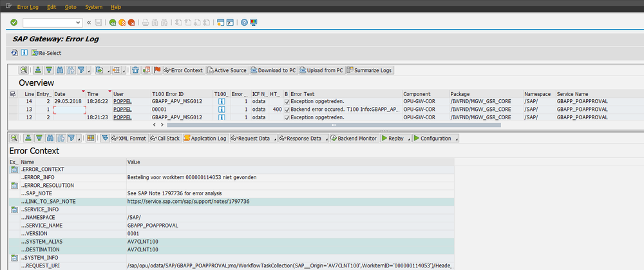644x270 pixels.
Task: Click the Overview horizontal scrollbar thumb
Action: point(334,125)
